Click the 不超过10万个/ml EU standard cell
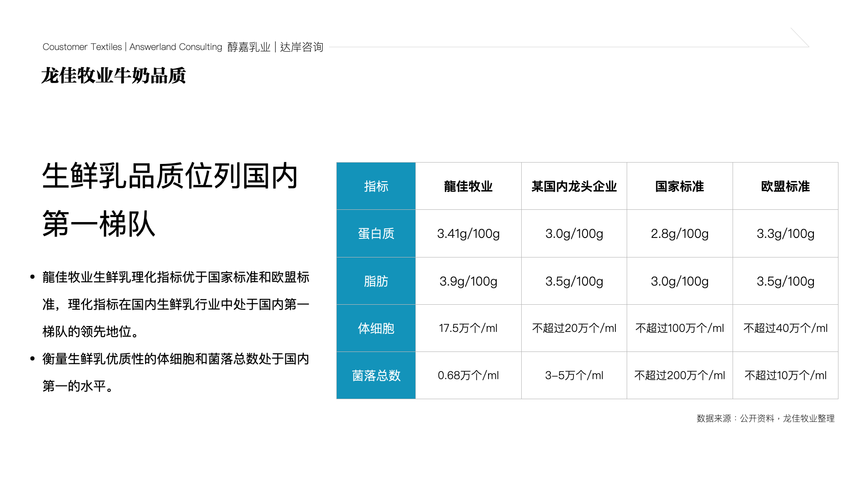Image resolution: width=868 pixels, height=485 pixels. [785, 376]
